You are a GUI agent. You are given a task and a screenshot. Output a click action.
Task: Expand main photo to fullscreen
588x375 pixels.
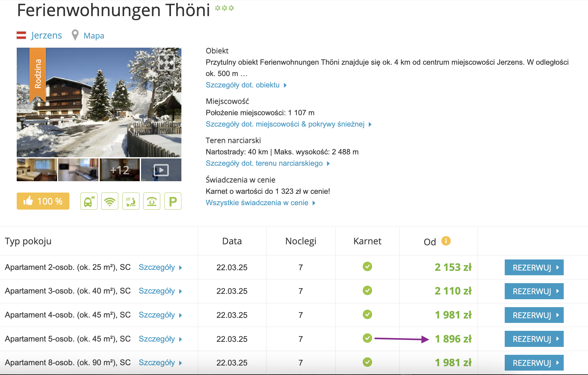166,62
